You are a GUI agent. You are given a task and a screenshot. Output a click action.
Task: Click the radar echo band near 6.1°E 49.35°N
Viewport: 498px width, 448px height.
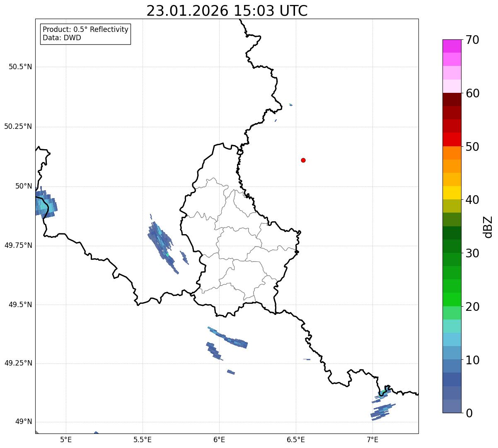coord(228,338)
